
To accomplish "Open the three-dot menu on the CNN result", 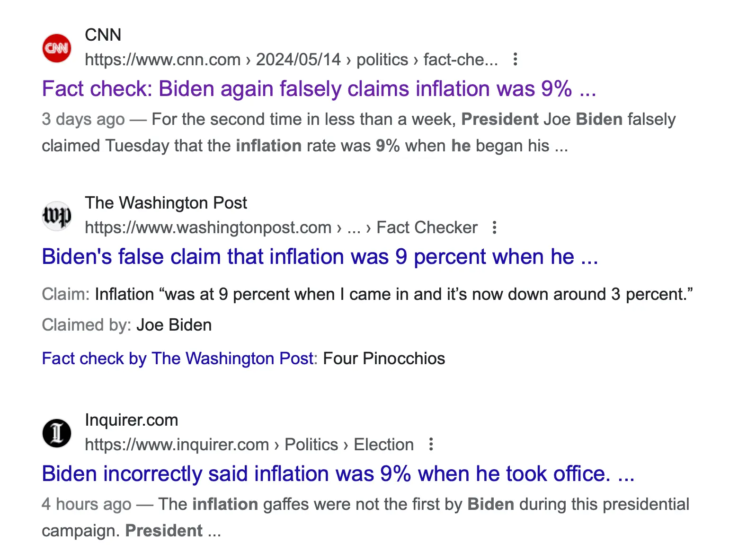I will [515, 59].
